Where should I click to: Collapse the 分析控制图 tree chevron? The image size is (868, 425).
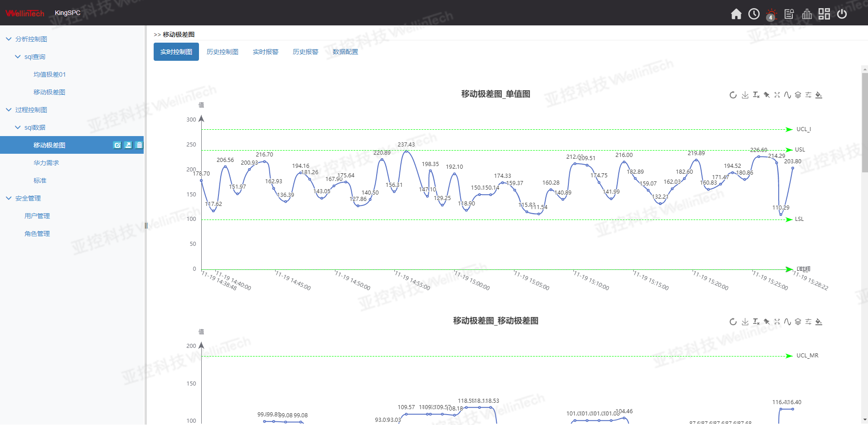click(x=9, y=39)
